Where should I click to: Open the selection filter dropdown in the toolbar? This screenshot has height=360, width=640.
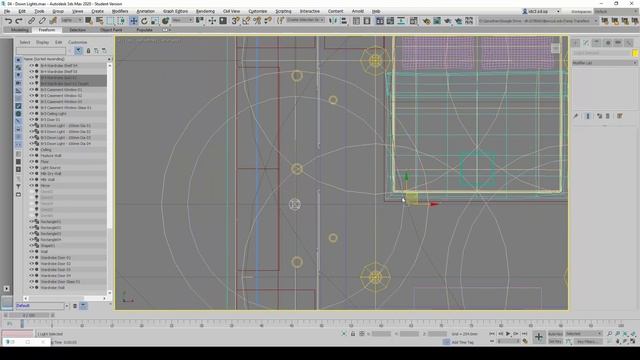pyautogui.click(x=71, y=20)
